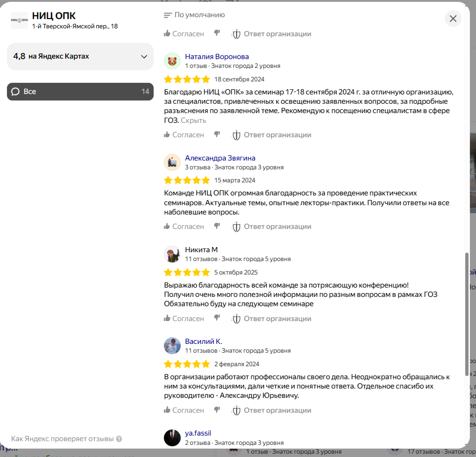Open Александра Звягина's profile link

pos(220,158)
